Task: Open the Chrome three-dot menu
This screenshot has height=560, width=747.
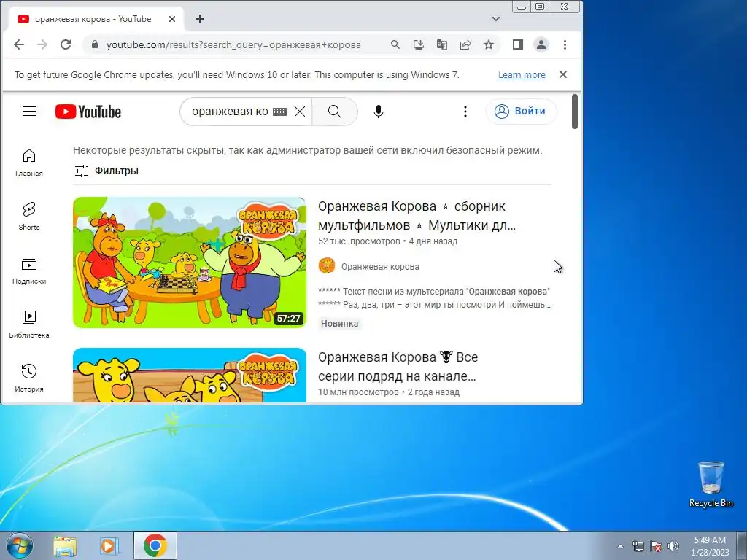Action: 565,44
